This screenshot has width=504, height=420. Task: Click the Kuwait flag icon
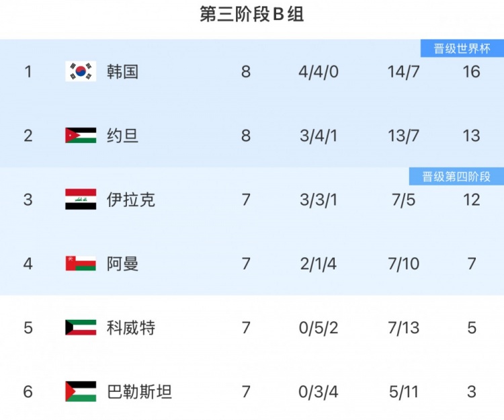click(x=81, y=327)
